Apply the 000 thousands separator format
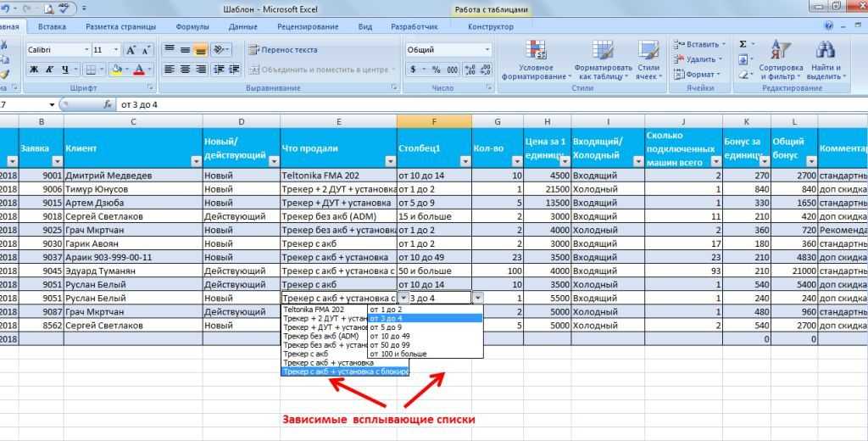The height and width of the screenshot is (441, 868). pos(453,70)
